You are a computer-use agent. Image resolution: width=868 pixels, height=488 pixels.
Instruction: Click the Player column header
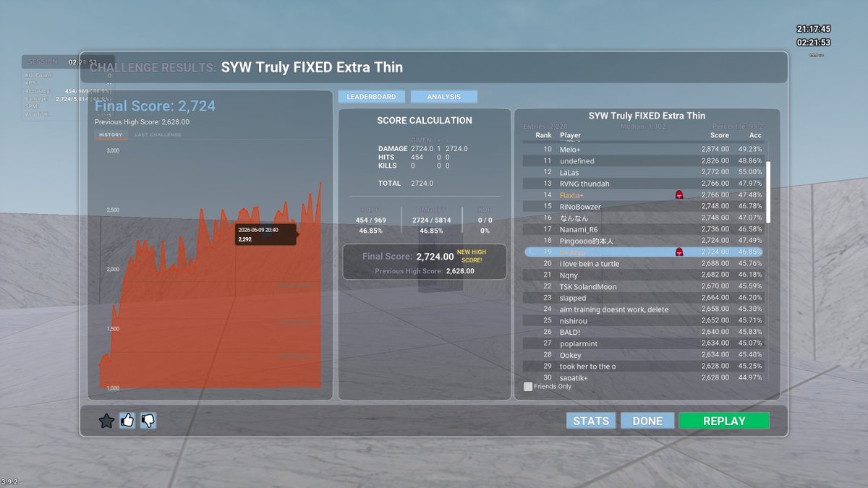pyautogui.click(x=570, y=135)
